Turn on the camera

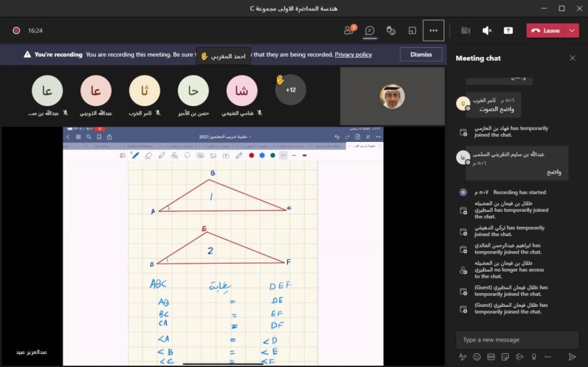[x=465, y=30]
